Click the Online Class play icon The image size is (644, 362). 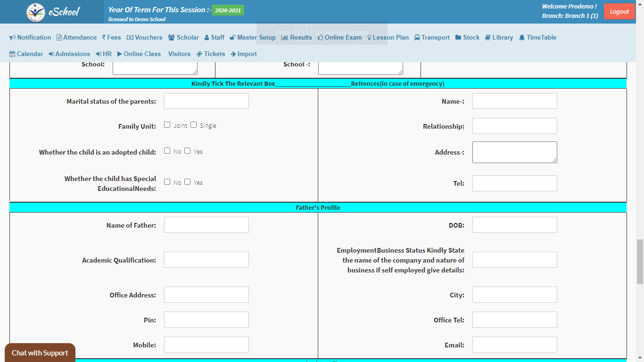(120, 54)
